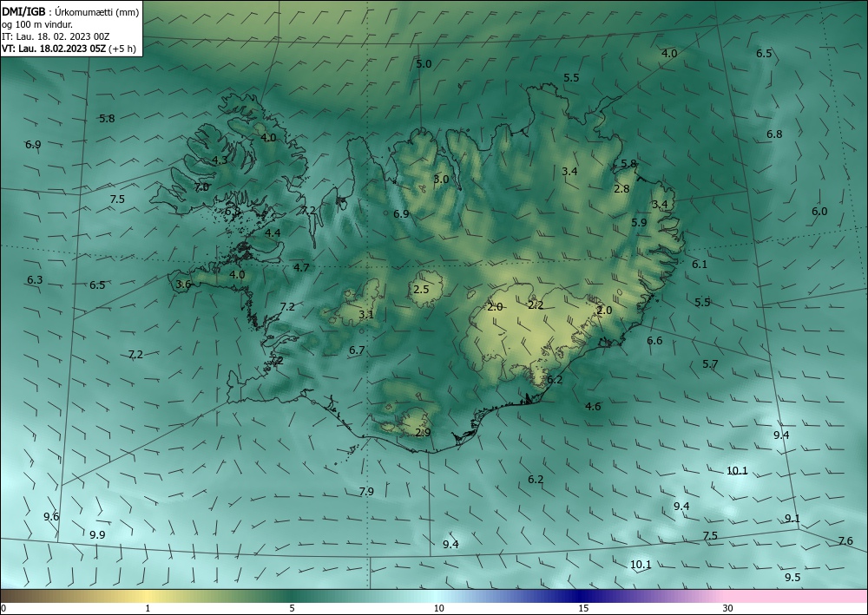Click the map value '5.0'

click(x=424, y=64)
